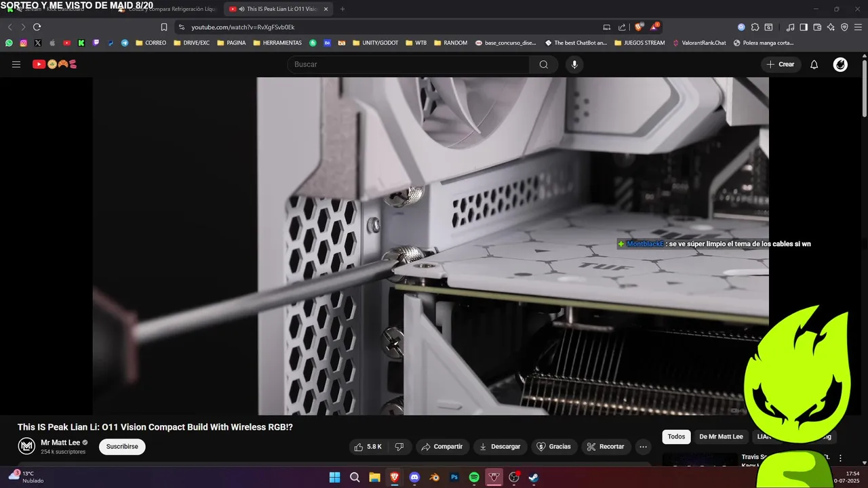Open the Mr Matt Lee channel name
This screenshot has width=868, height=488.
tap(60, 443)
